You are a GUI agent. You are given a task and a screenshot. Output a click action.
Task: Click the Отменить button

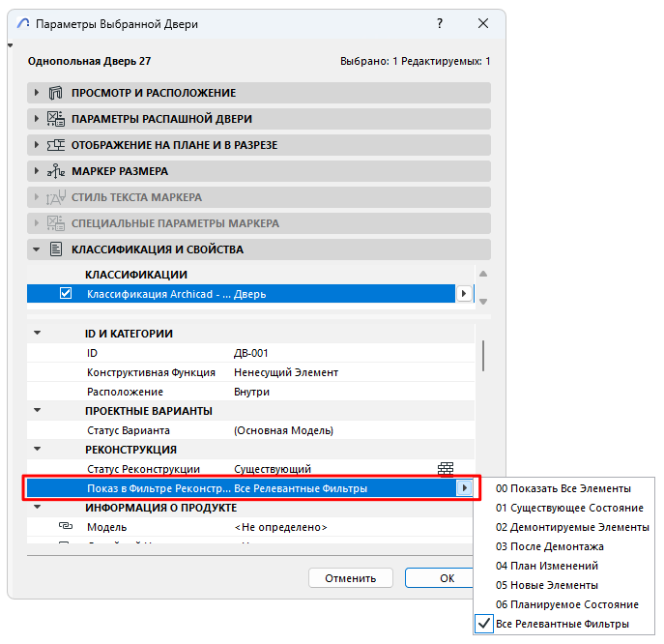(351, 578)
